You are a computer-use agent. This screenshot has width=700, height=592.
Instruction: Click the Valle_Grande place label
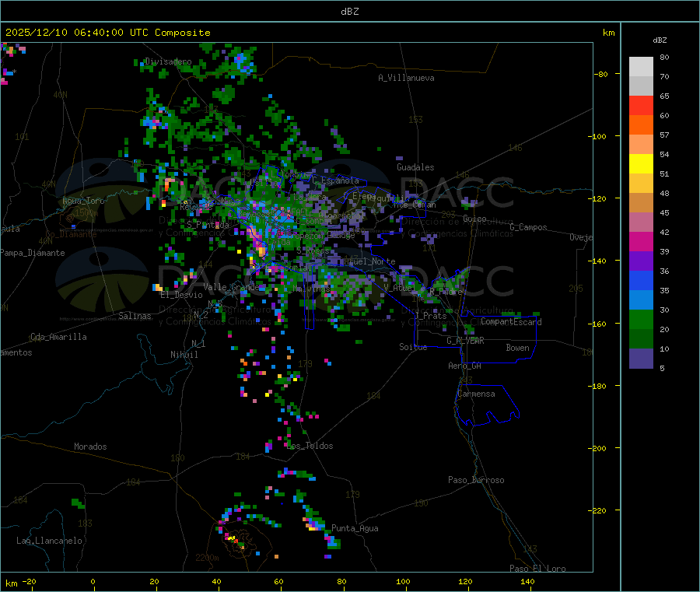(x=231, y=286)
